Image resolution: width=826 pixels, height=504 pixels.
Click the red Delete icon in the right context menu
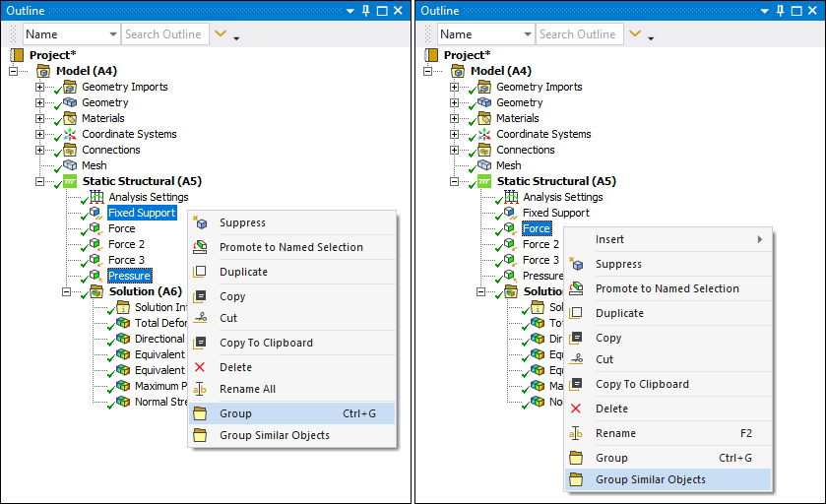pos(576,409)
